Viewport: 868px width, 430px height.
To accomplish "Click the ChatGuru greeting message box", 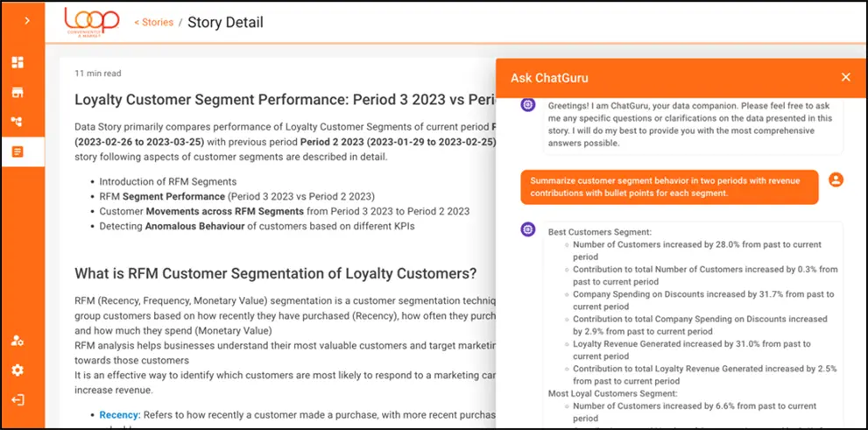I will click(x=693, y=126).
